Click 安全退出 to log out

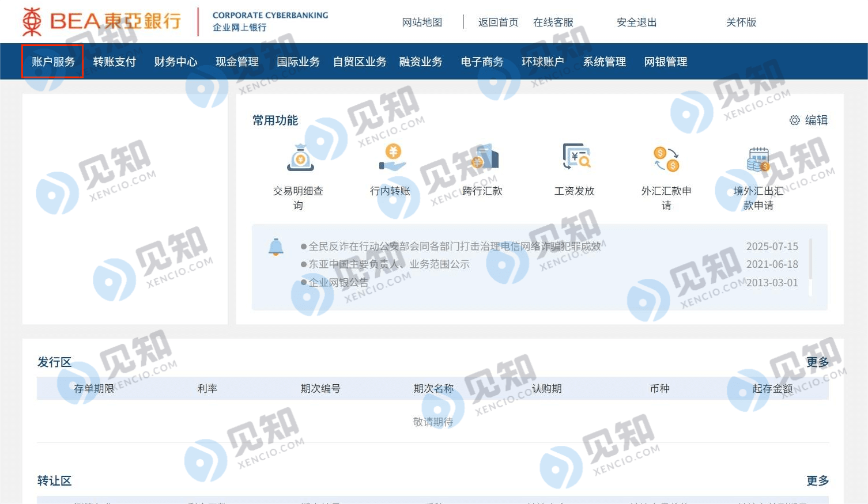click(636, 22)
